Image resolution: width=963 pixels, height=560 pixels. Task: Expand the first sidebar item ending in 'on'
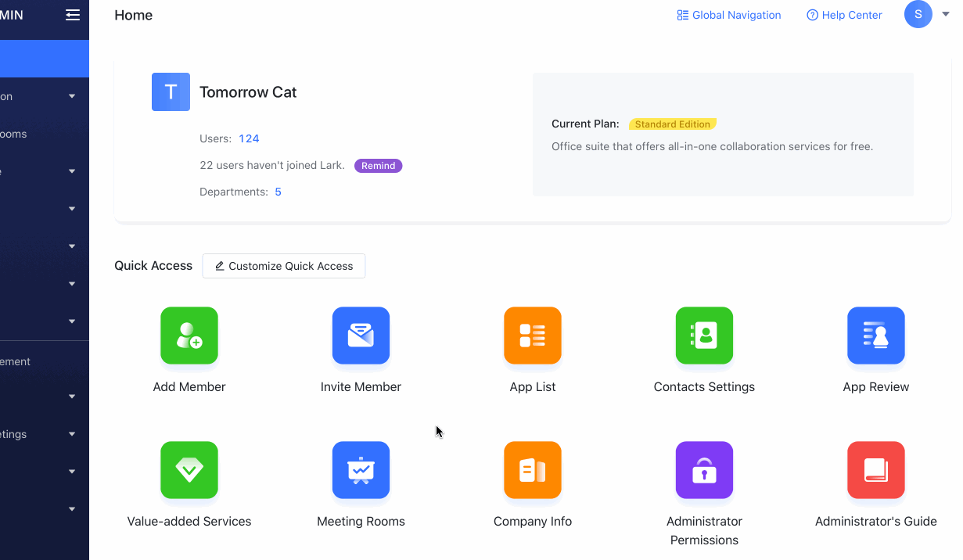pyautogui.click(x=71, y=96)
